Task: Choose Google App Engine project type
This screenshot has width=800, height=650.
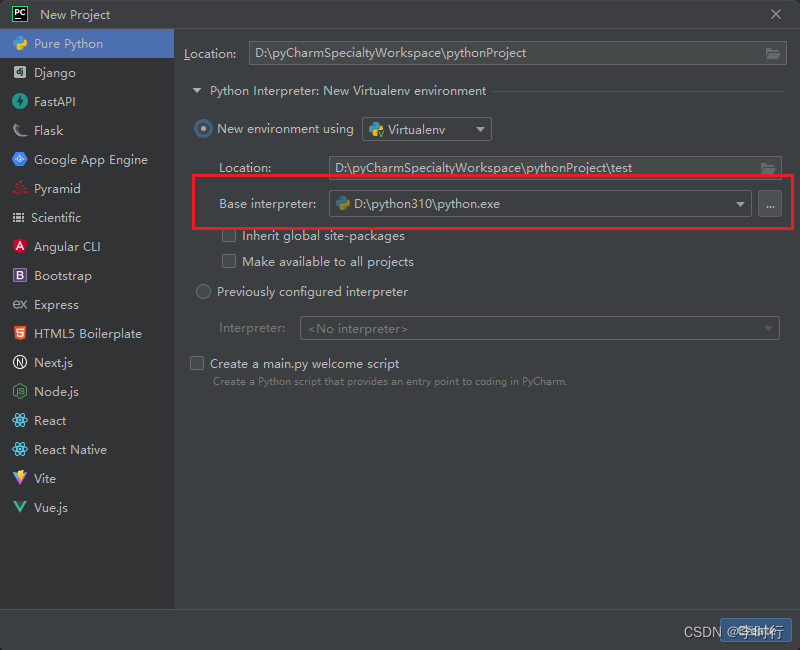Action: (x=87, y=160)
